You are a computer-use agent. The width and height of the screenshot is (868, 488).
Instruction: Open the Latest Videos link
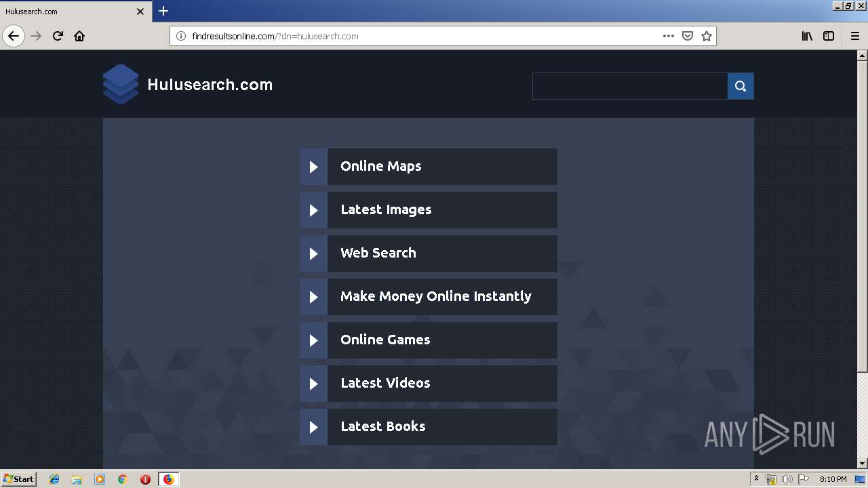coord(442,384)
